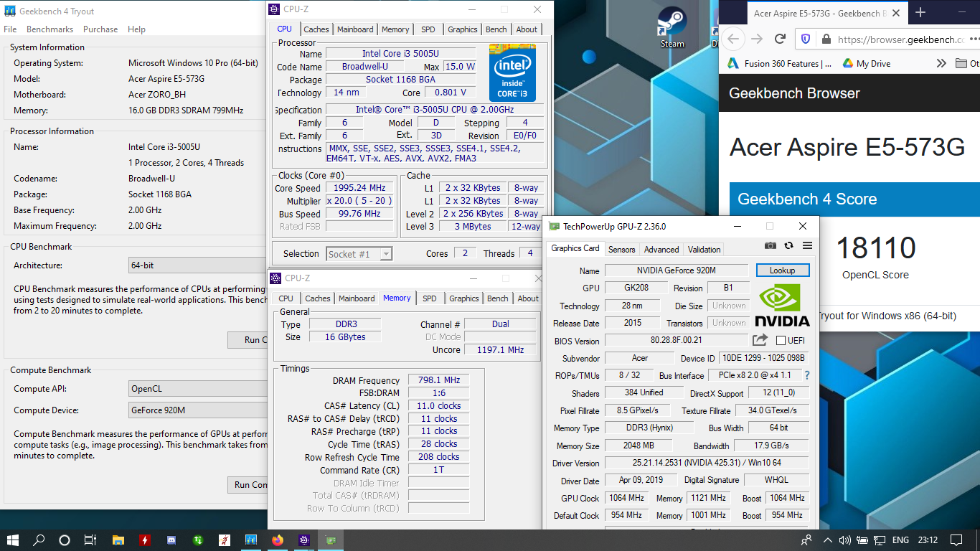Screen dimensions: 980x551
Task: Click the 23:12 taskbar clock
Action: pyautogui.click(x=928, y=540)
